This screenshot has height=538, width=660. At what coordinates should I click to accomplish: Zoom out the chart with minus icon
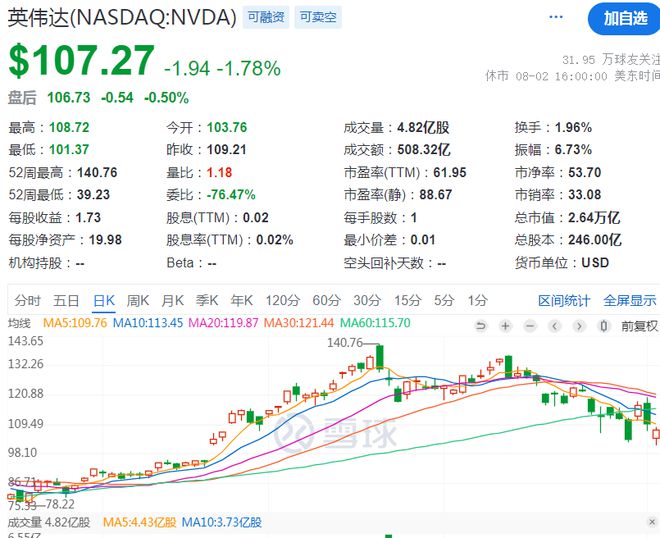pos(529,325)
